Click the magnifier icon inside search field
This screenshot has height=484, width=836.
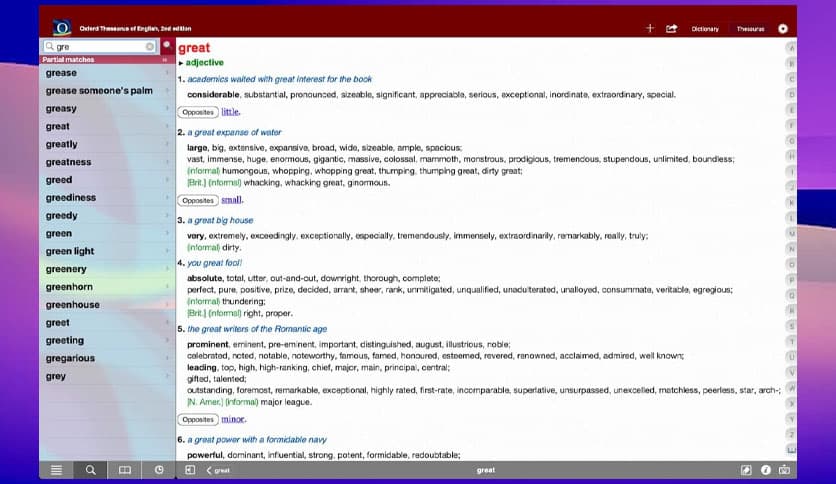click(50, 46)
